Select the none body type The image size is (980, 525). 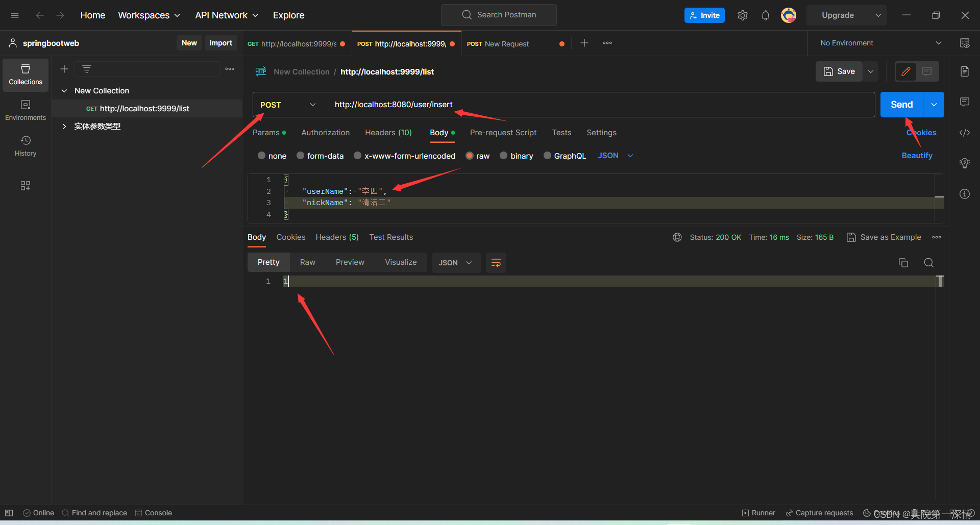point(272,156)
